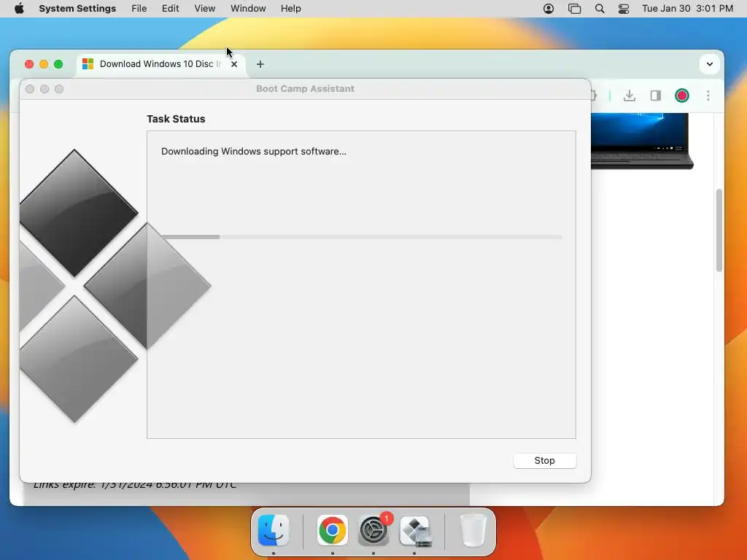Open the Window menu

pos(248,9)
